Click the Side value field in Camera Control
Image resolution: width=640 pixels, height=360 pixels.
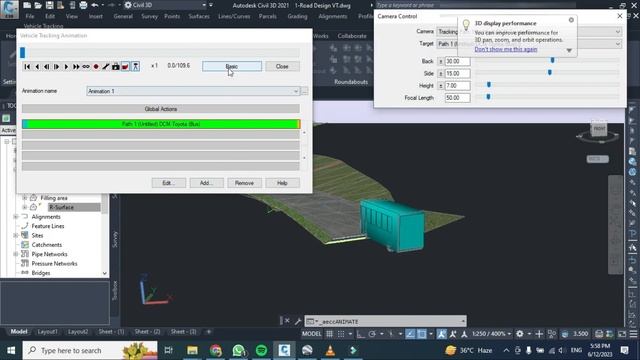(457, 73)
